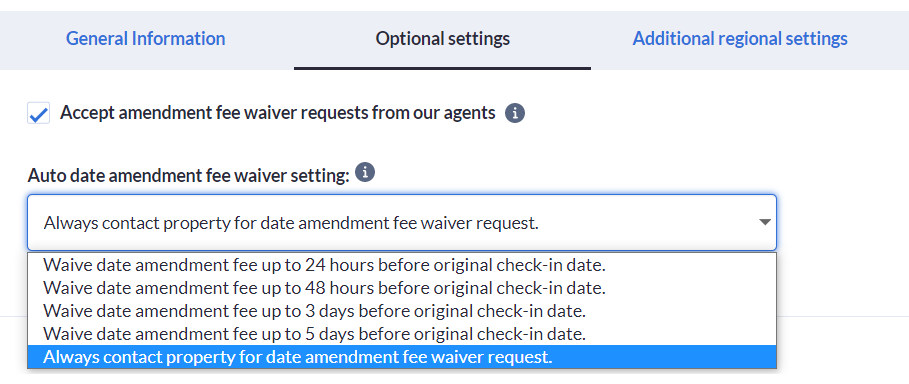Click the dropdown arrow of waiver setting
909x384 pixels.
765,222
